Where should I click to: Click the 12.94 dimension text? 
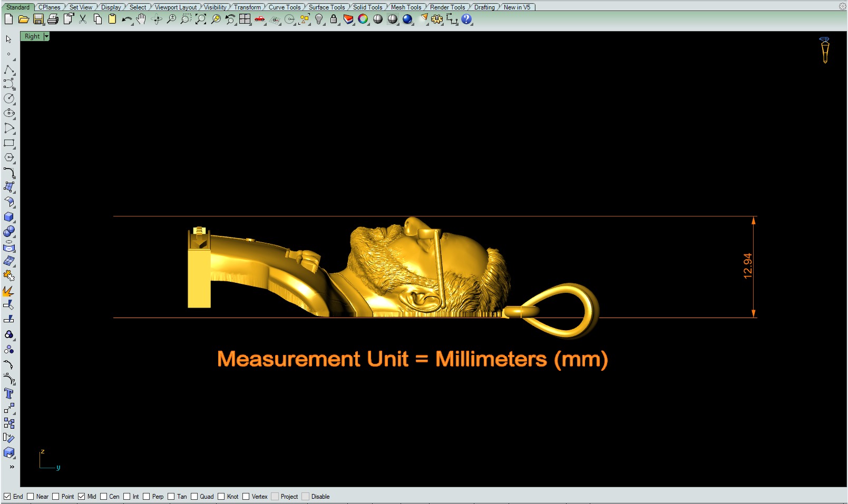(x=747, y=266)
